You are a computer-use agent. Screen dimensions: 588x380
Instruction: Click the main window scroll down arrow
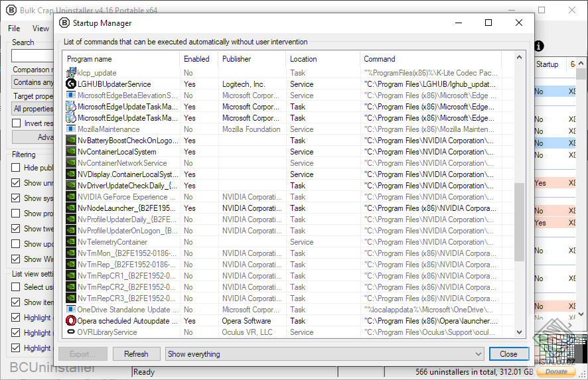(x=581, y=314)
